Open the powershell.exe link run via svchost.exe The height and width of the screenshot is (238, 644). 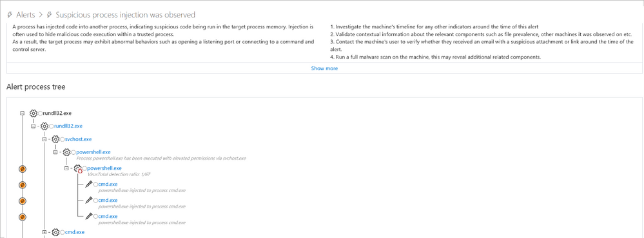pyautogui.click(x=93, y=152)
